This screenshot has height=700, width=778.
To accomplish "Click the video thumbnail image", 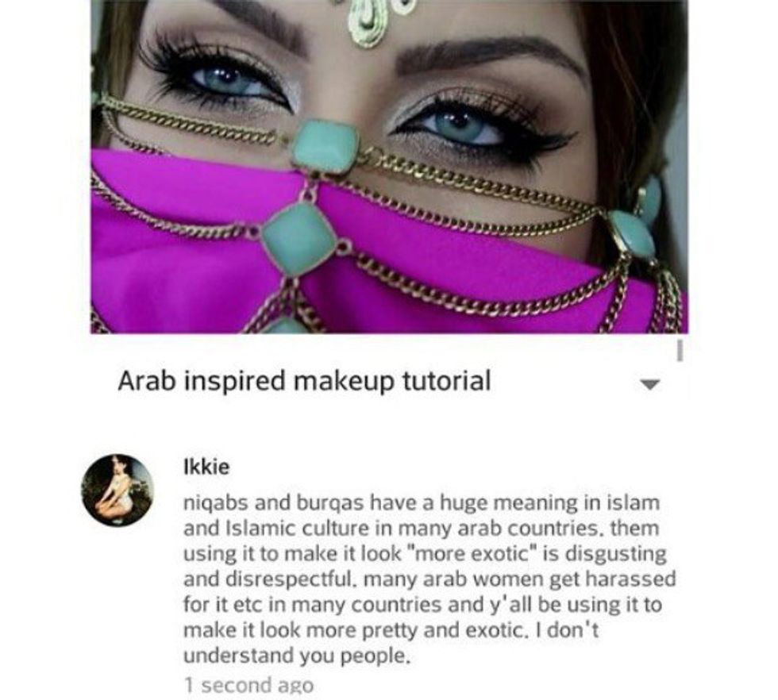I will 389,167.
